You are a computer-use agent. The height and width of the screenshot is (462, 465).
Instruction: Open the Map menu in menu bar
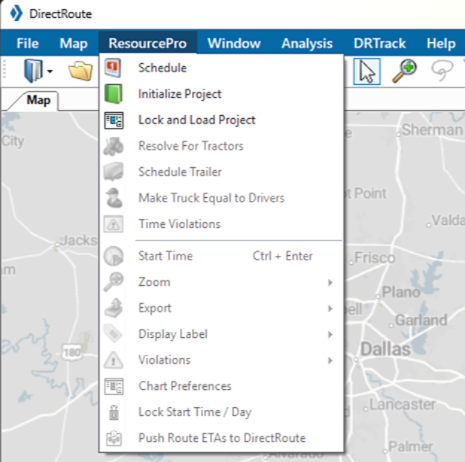74,43
